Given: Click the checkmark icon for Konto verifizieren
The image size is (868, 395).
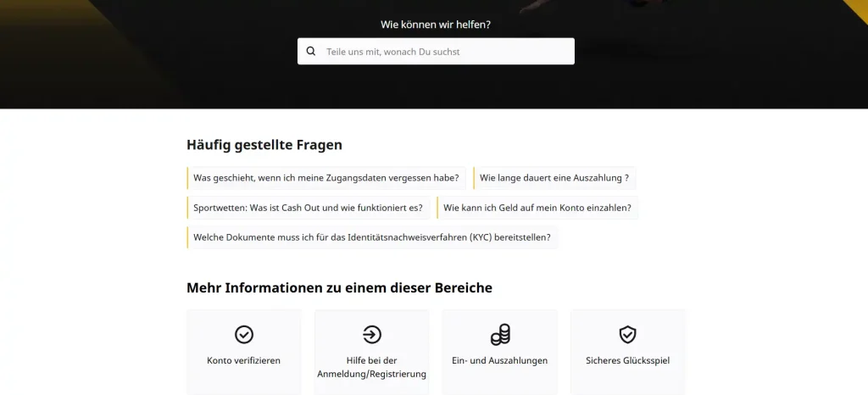Looking at the screenshot, I should 243,334.
